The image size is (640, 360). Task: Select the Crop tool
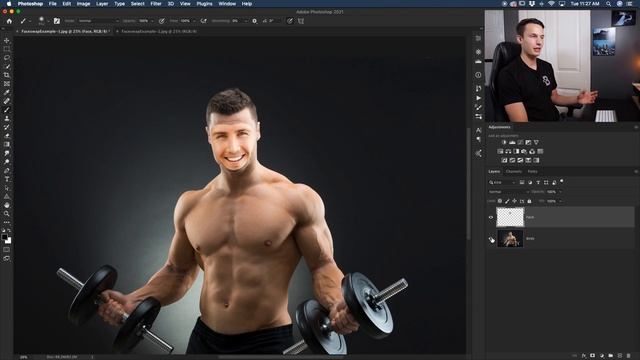[7, 75]
